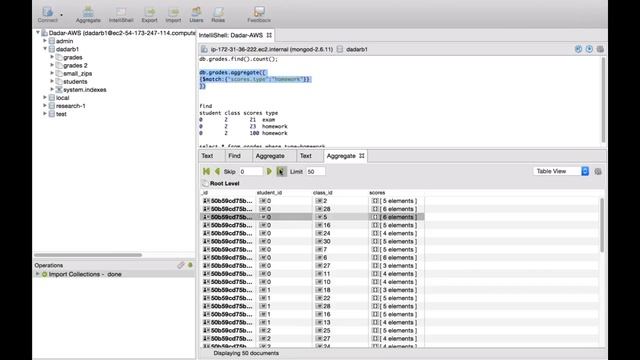Go to first page of results
Screen dimensions: 640x360
(206, 171)
